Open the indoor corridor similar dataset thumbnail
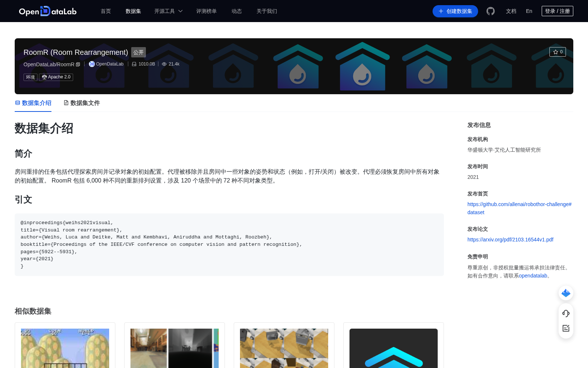 point(175,348)
